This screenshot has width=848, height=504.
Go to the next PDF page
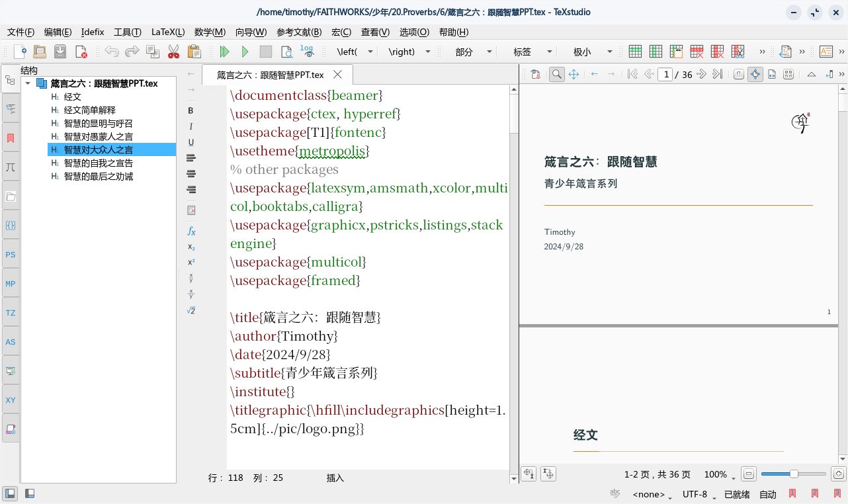[702, 75]
